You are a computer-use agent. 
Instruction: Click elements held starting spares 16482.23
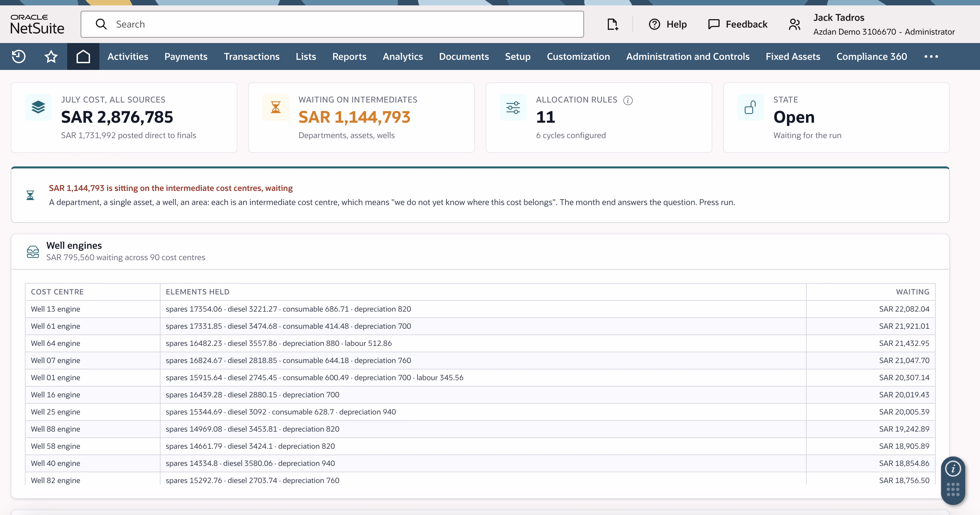coord(278,343)
